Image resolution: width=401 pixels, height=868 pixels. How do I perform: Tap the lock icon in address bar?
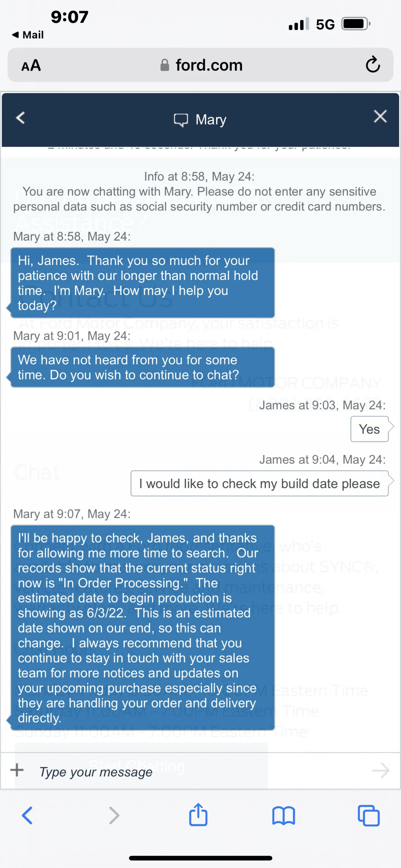click(x=165, y=65)
